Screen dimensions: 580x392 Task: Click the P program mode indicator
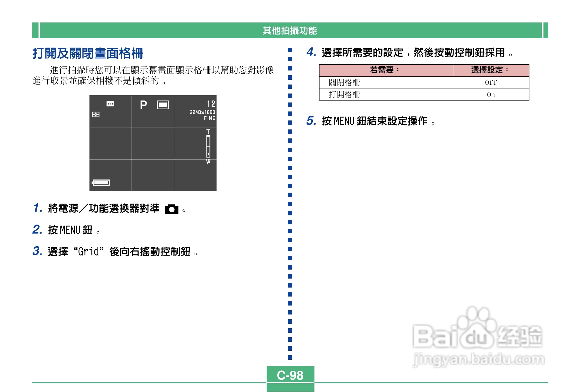tap(143, 105)
